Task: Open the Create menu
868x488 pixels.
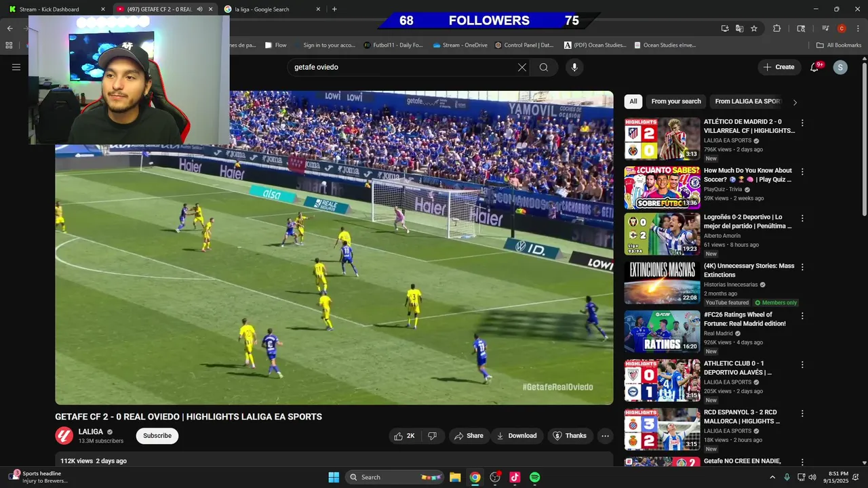Action: click(x=778, y=67)
